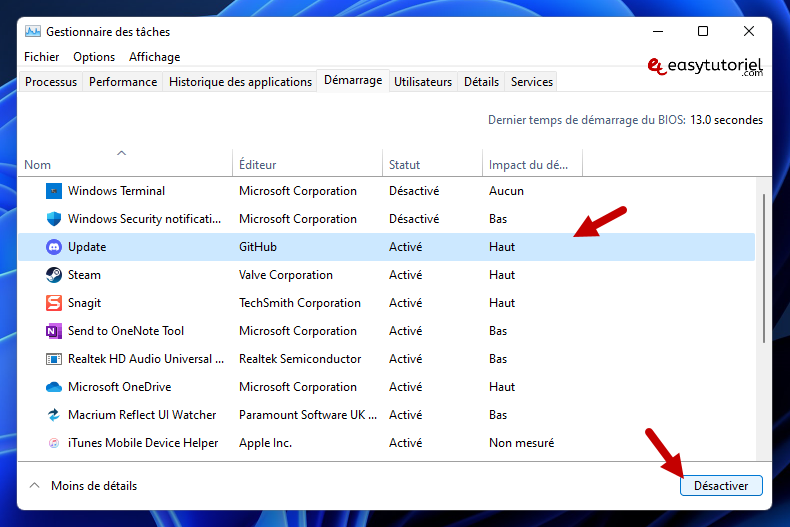
Task: Click Apple Inc. publisher cell
Action: 266,443
